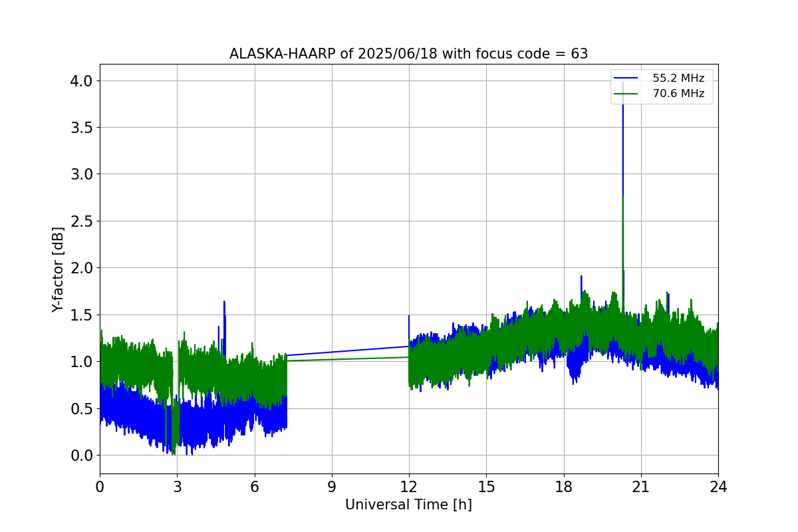Image resolution: width=798 pixels, height=532 pixels.
Task: Click the tall blue spike peak near 20 h
Action: [622, 84]
